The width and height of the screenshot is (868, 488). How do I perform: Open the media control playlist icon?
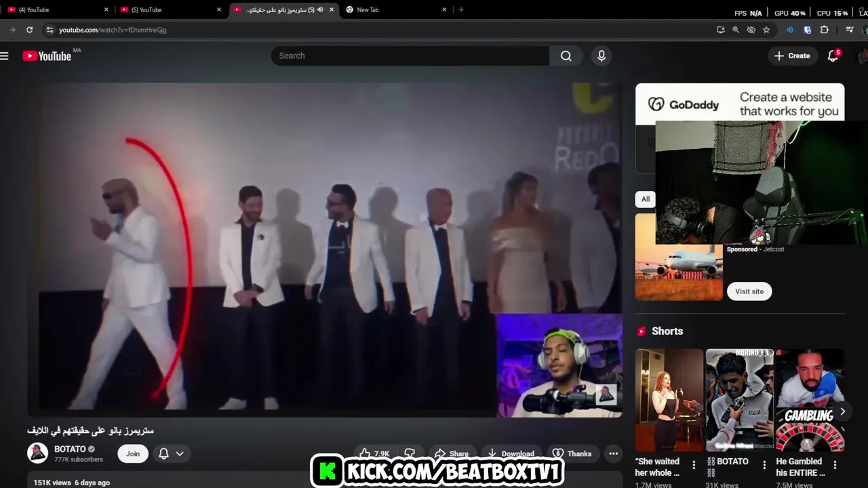click(x=850, y=30)
